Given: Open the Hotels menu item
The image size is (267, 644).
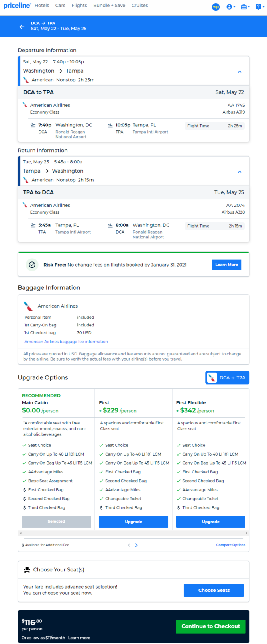Looking at the screenshot, I should [42, 6].
